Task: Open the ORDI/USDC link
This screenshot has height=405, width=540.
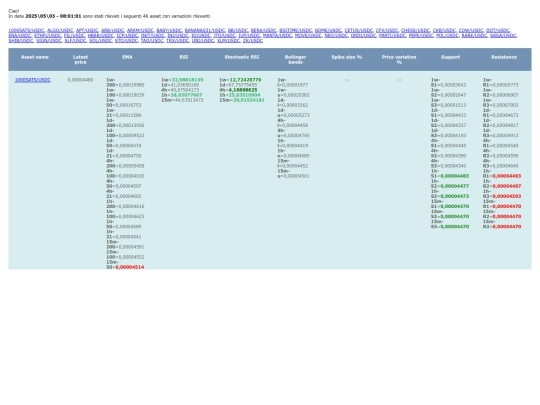Action: pos(364,35)
